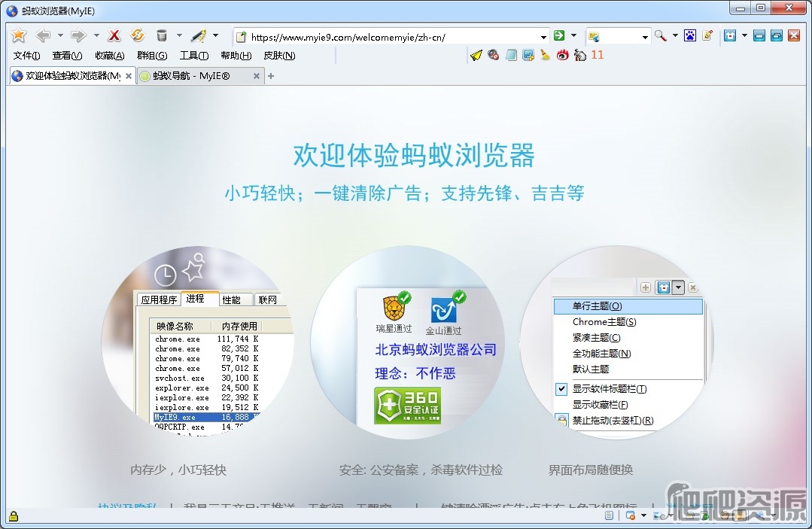Open the dropdown next to the magic wand

[215, 35]
